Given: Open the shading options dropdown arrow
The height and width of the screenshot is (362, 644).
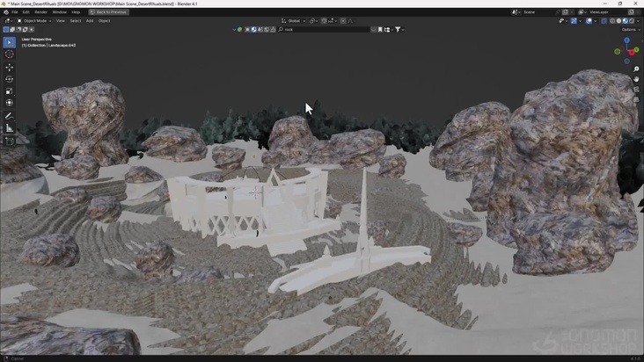Looking at the screenshot, I should click(638, 20).
